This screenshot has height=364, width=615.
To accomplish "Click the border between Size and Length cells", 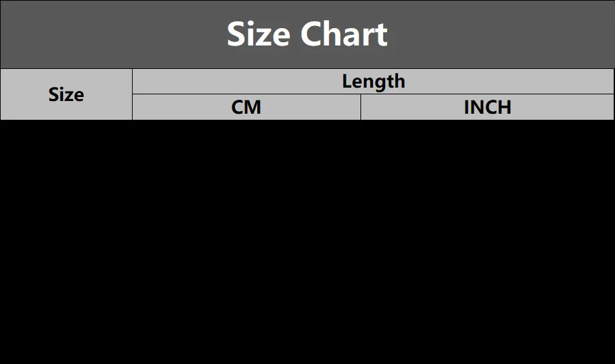I will coord(132,94).
